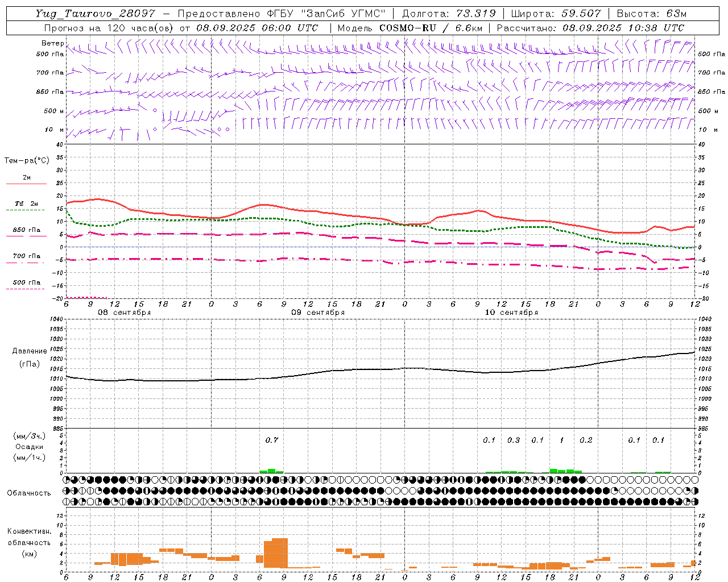
Task: Click the latitude value Широта: 59.507
Action: [556, 14]
